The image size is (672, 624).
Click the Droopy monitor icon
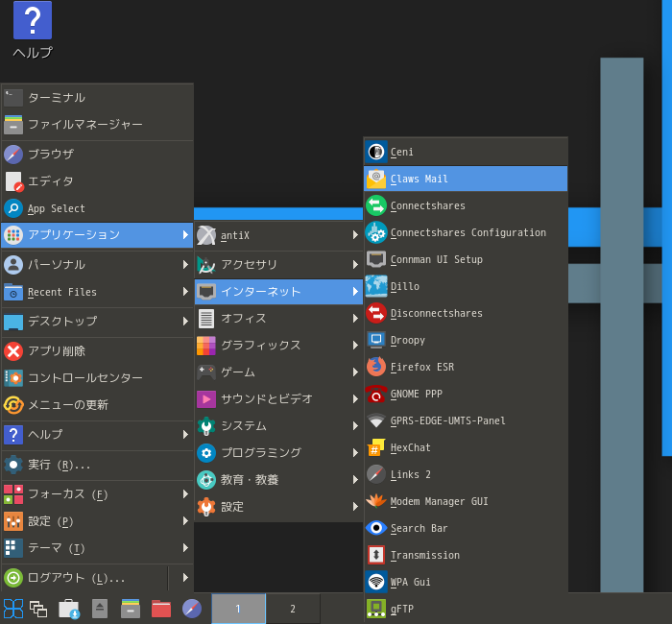tap(376, 340)
